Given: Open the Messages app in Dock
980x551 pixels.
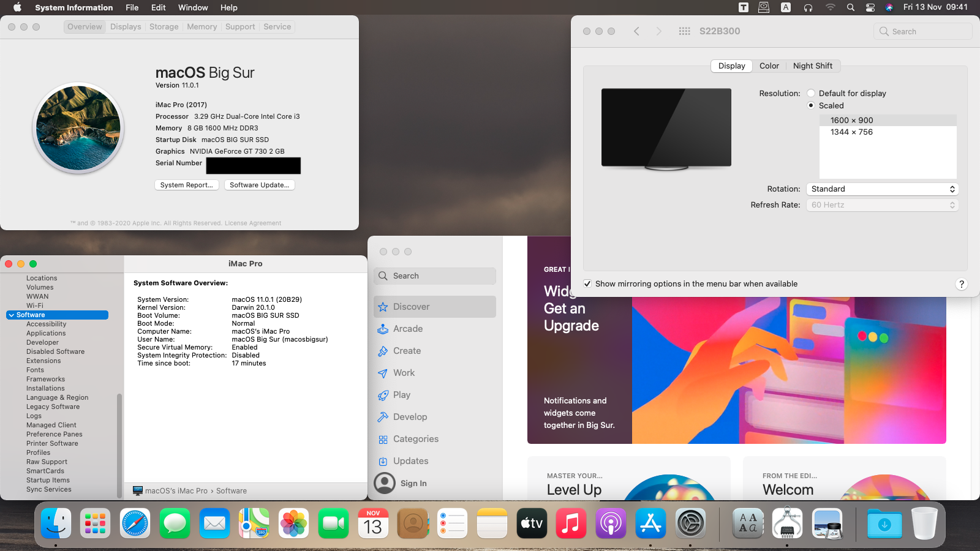Looking at the screenshot, I should (x=175, y=523).
